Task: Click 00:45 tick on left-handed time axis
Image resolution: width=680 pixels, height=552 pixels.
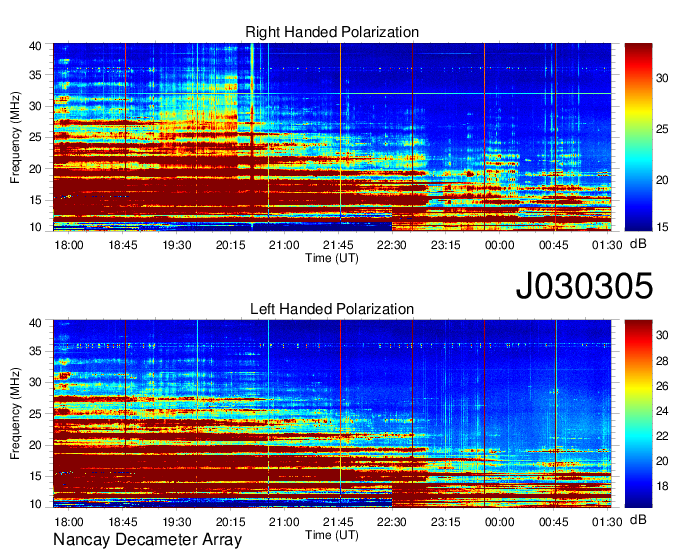Action: 553,522
